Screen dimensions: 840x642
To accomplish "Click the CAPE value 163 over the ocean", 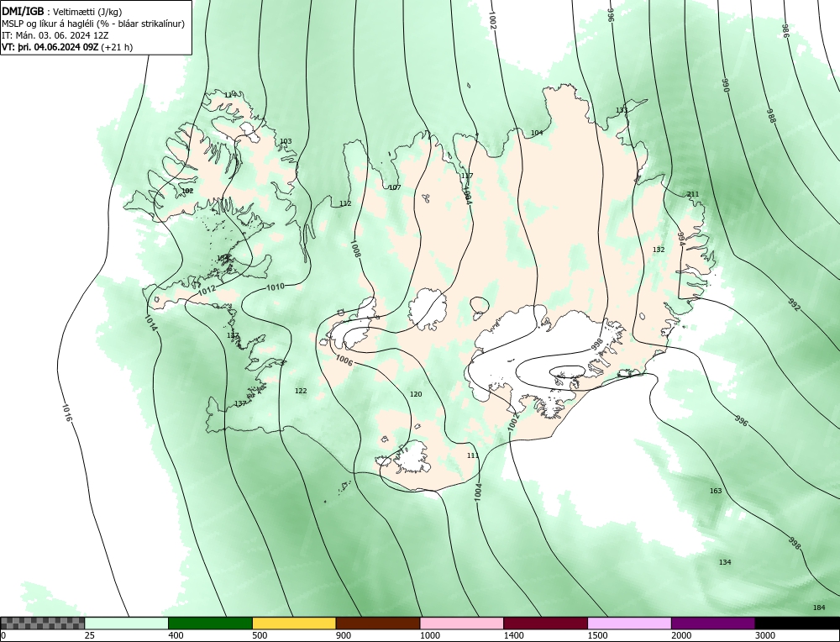I will (716, 491).
